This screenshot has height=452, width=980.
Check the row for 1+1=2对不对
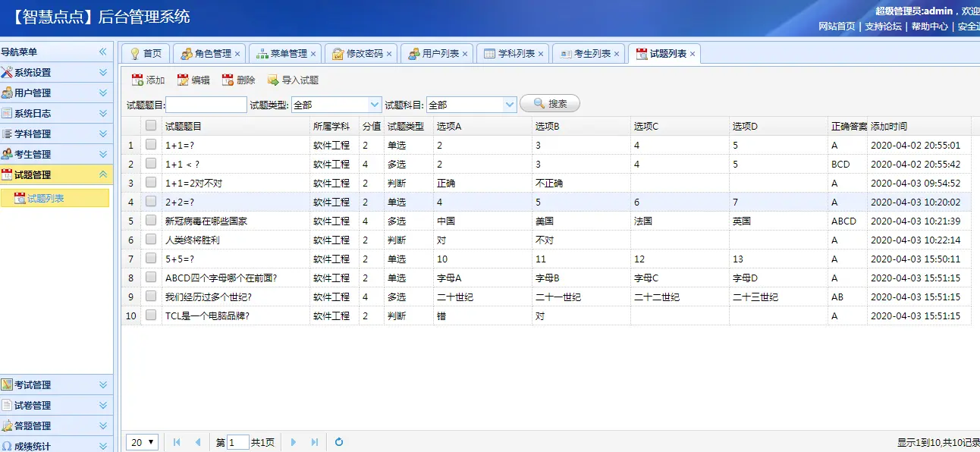pos(151,182)
